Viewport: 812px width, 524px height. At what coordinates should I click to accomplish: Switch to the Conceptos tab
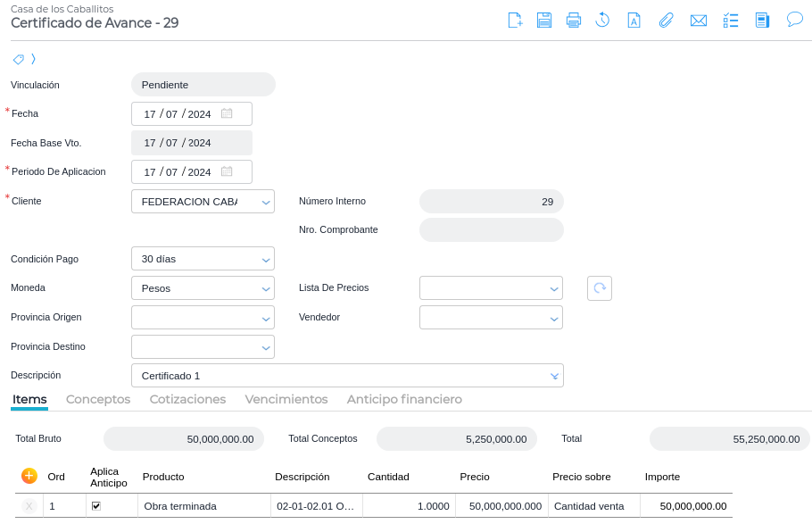point(98,400)
